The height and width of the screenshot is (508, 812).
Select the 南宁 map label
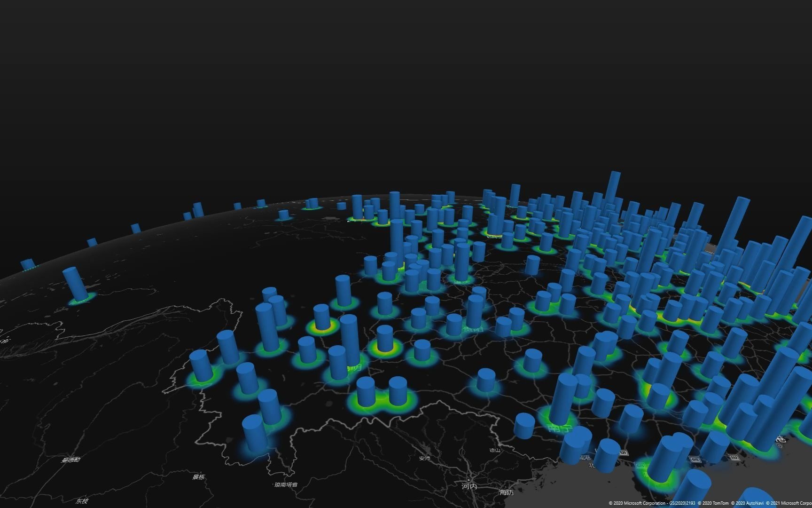pyautogui.click(x=560, y=429)
